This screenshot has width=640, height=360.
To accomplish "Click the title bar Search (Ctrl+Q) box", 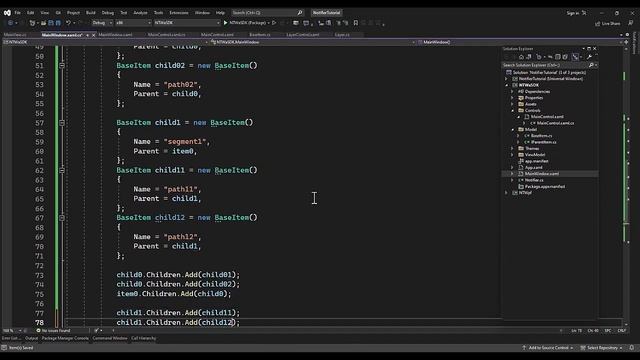I will coord(267,13).
